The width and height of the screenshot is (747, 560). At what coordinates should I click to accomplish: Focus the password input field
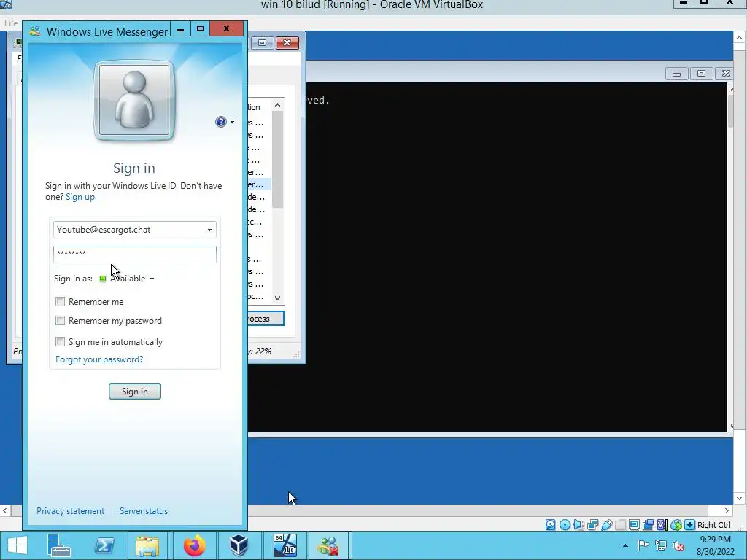point(135,254)
